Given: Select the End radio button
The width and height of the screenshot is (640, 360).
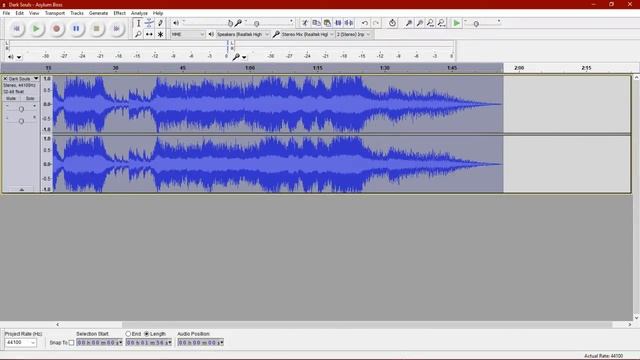Looking at the screenshot, I should 128,334.
